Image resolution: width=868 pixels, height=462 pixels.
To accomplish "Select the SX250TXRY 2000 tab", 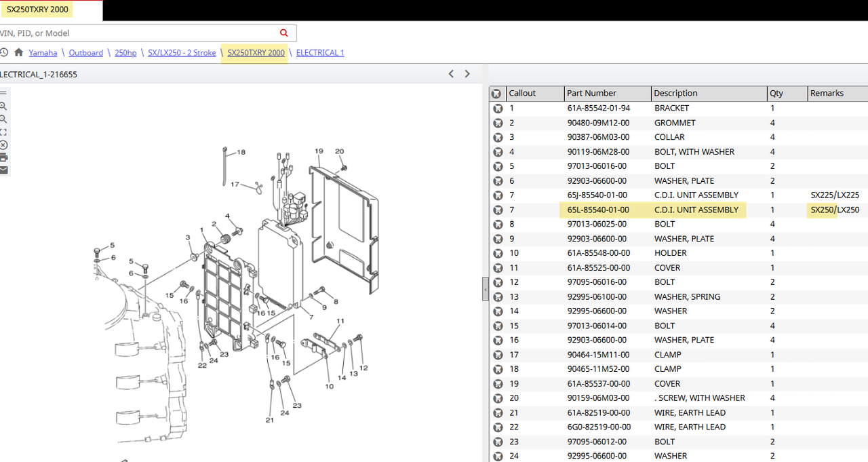I will pos(37,9).
